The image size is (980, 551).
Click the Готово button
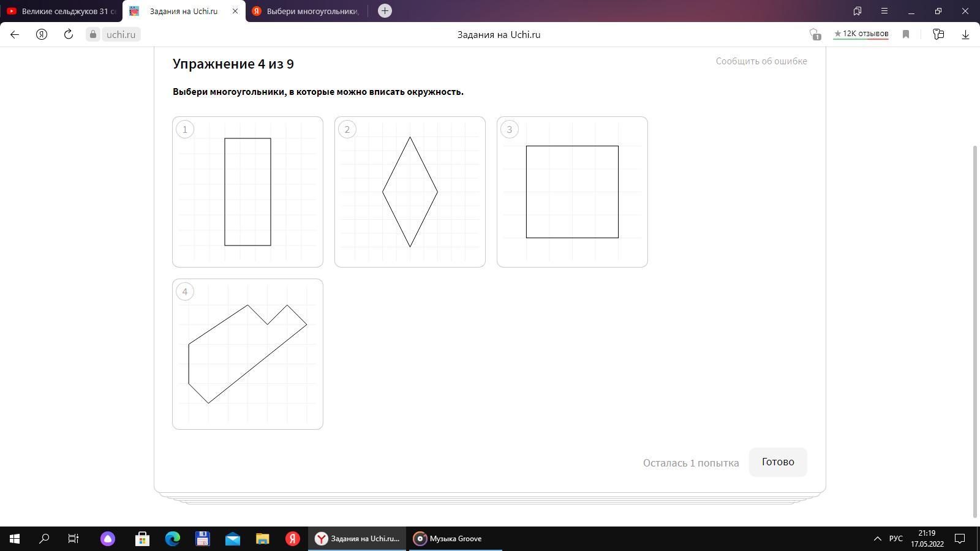tap(778, 462)
